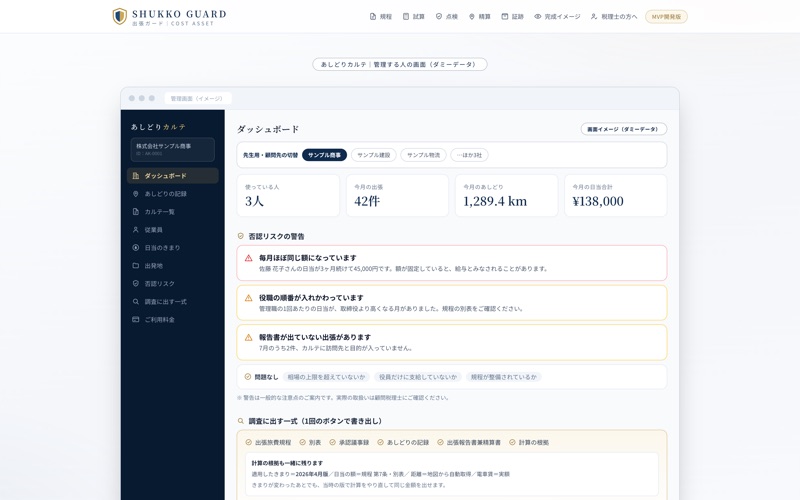
Task: Open 試算 in the top navigation
Action: 414,17
